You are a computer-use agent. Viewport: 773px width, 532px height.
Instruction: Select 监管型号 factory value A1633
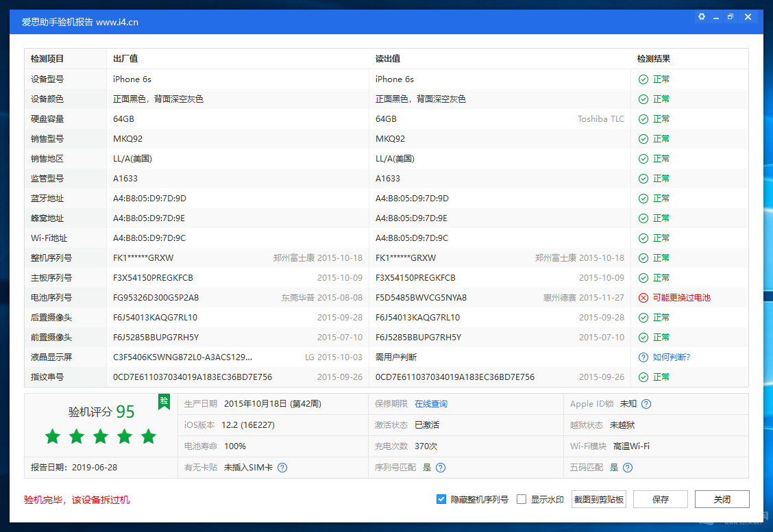(x=125, y=178)
